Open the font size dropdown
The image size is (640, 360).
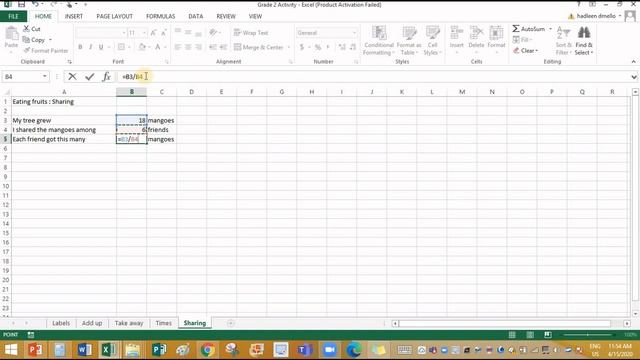(144, 33)
